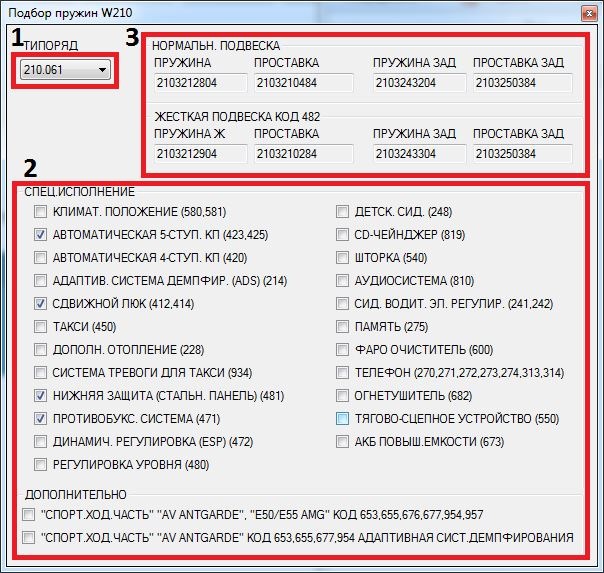Image resolution: width=604 pixels, height=573 pixels.
Task: Uncheck НИЖНЯЯ ЗАЩИТА (СТАЛЬН. ПАНЕЛЬ) (481)
Action: (x=40, y=395)
